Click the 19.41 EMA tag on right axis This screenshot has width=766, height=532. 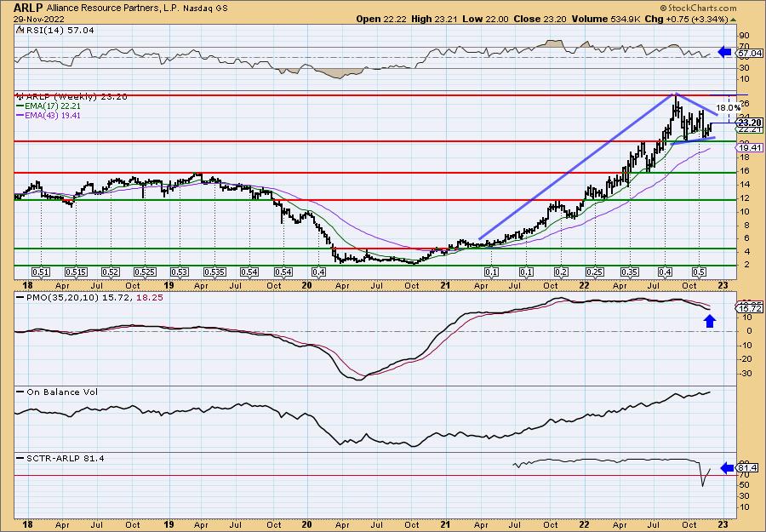pos(751,147)
